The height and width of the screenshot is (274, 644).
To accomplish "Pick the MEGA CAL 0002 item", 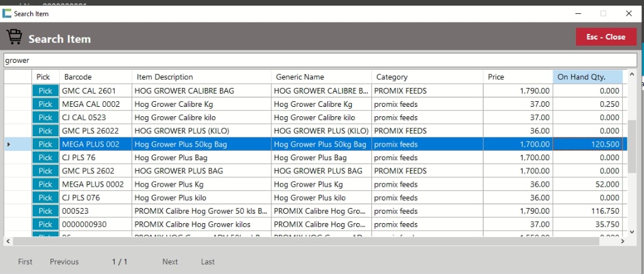I will click(45, 104).
